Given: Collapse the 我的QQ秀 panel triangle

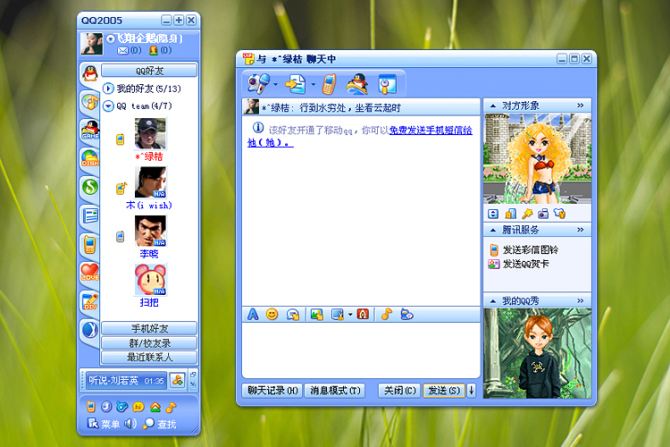Looking at the screenshot, I should point(493,301).
